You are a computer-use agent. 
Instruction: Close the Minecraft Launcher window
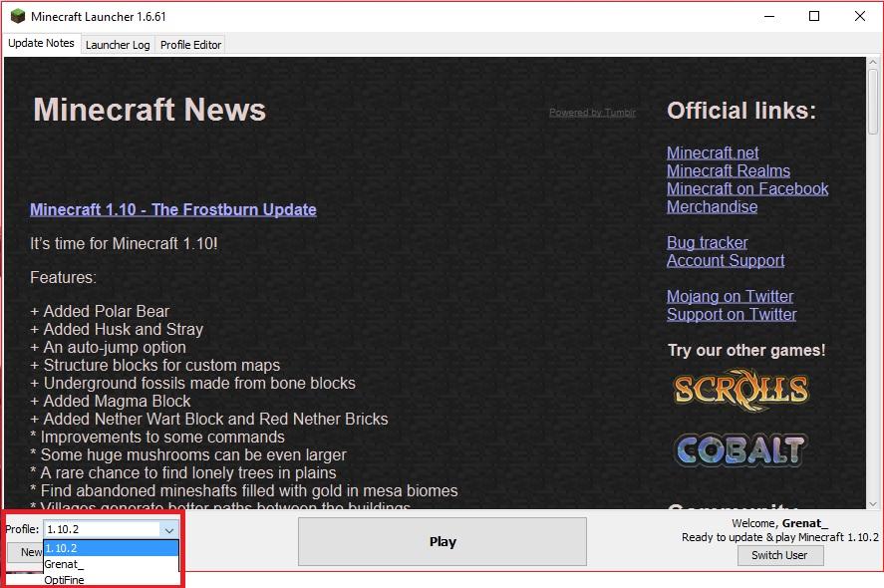point(860,16)
